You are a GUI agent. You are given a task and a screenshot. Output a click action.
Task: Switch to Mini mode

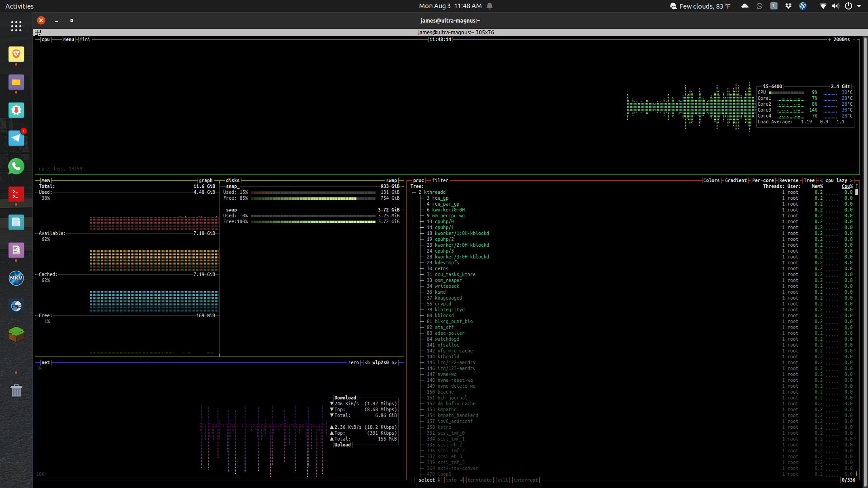point(85,40)
